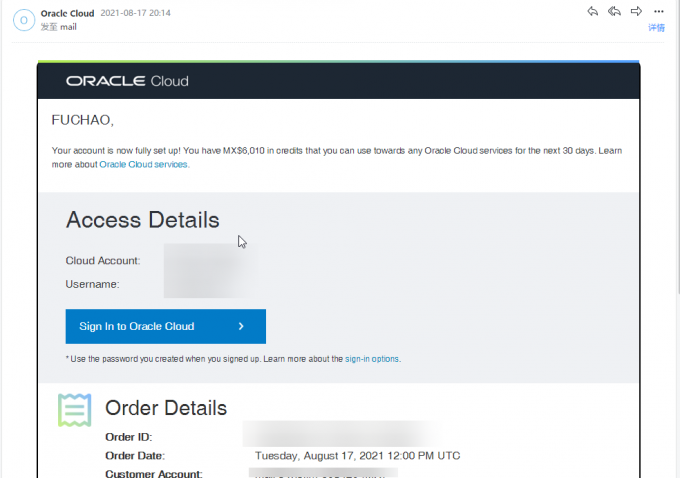Image resolution: width=680 pixels, height=478 pixels.
Task: Click the Access Details heading
Action: (x=142, y=220)
